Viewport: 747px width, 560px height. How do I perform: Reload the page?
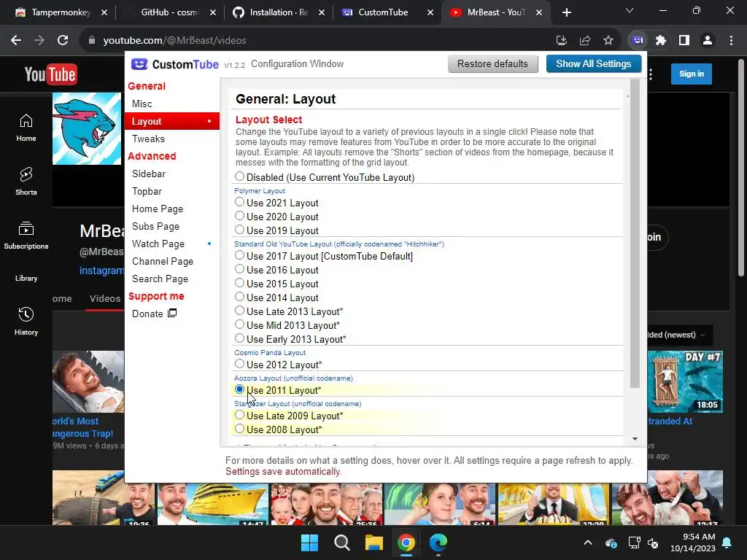(63, 41)
